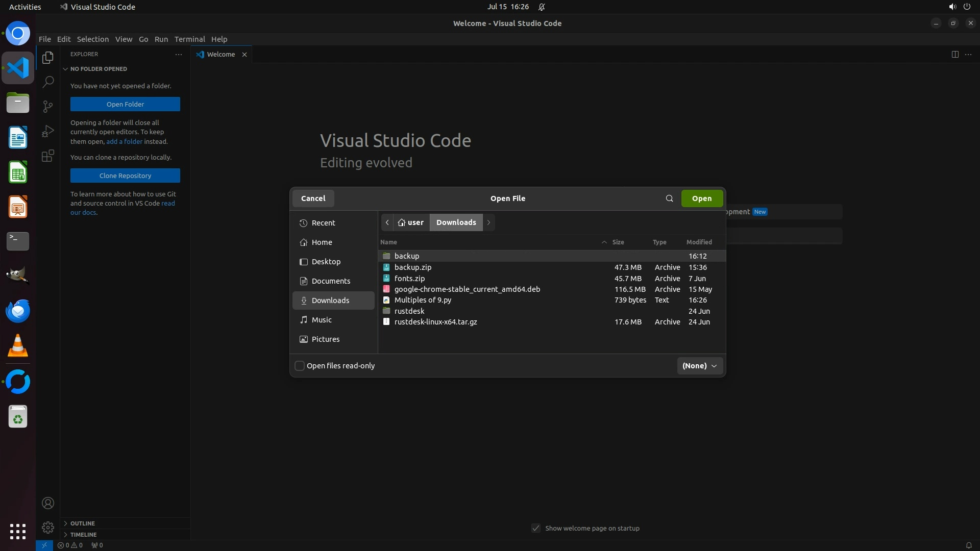Click the Accounts icon in activity bar

point(48,504)
